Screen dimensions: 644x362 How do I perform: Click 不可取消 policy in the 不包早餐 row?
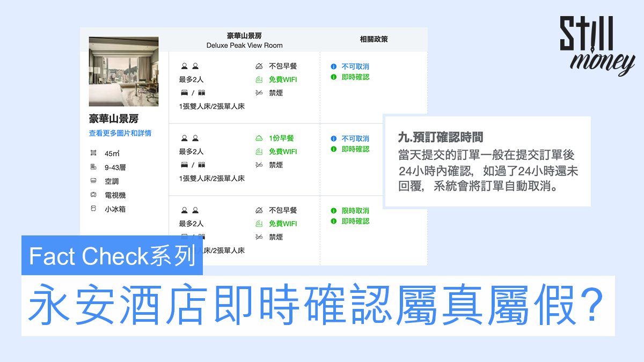pyautogui.click(x=355, y=67)
